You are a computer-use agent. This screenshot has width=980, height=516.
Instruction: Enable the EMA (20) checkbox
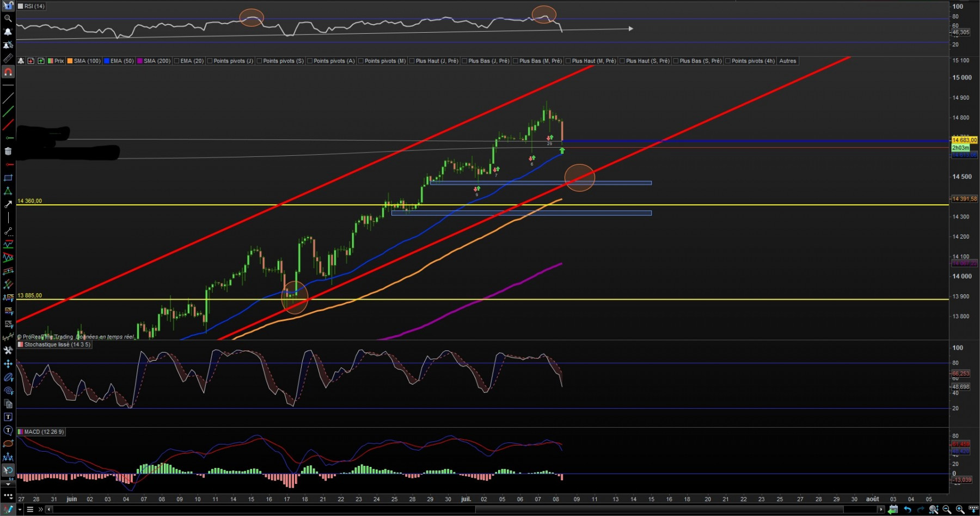[x=176, y=61]
